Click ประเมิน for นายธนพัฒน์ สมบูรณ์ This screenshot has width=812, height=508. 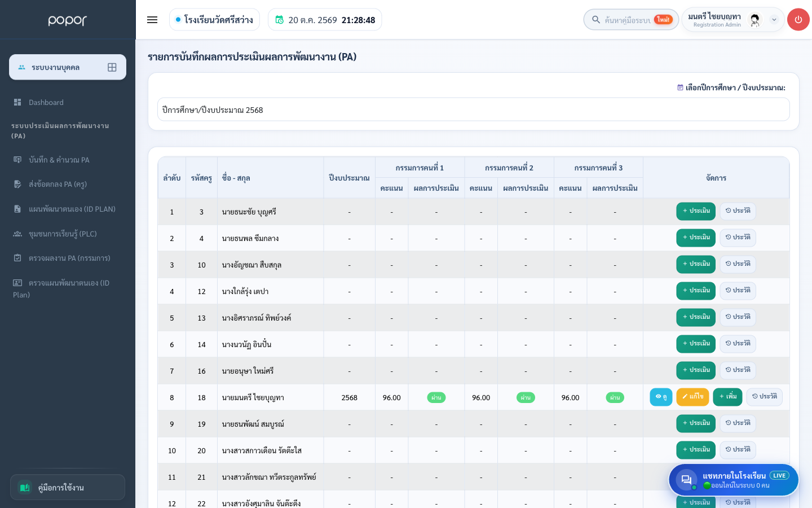coord(696,423)
